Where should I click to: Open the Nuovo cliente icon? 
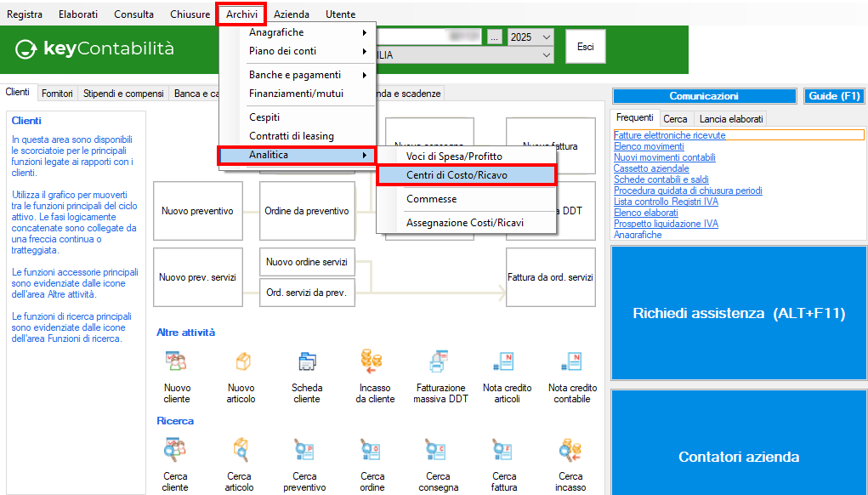[x=177, y=362]
